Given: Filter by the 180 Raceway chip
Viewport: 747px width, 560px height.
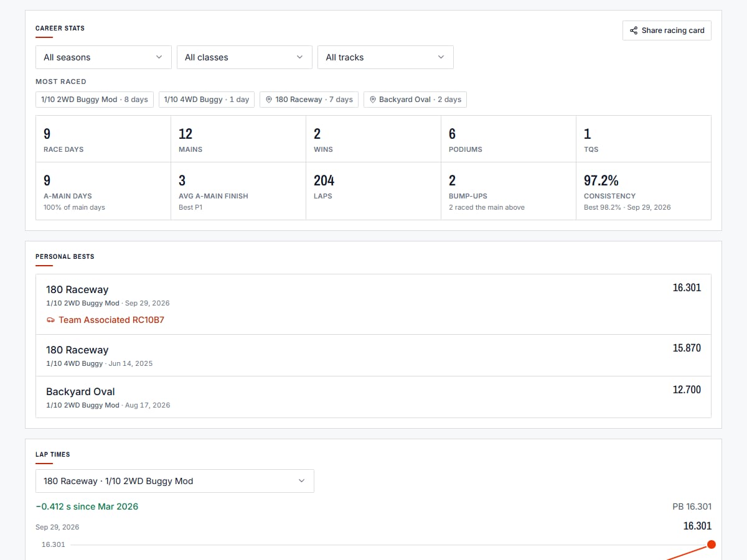Looking at the screenshot, I should (x=309, y=100).
